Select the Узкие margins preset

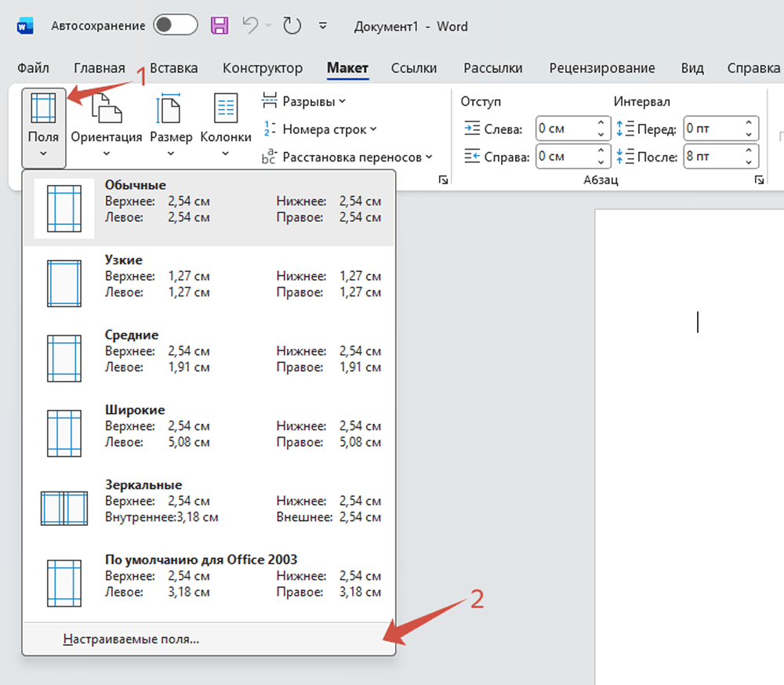click(209, 284)
